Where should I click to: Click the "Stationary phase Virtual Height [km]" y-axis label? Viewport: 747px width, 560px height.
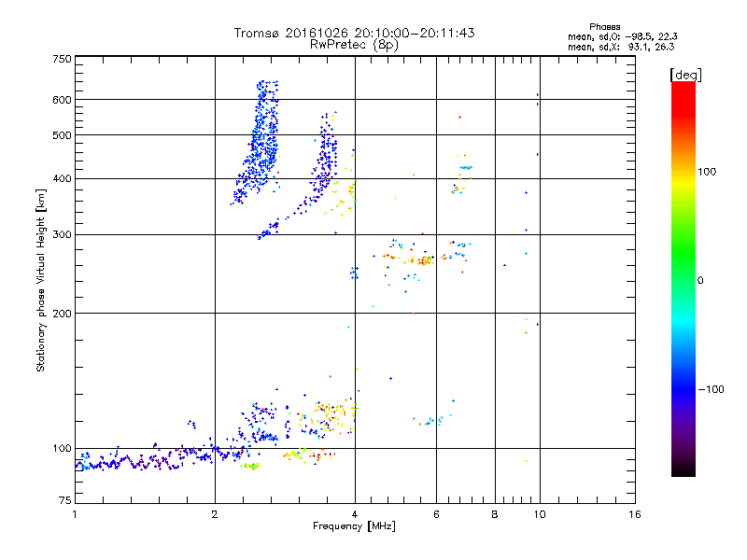pyautogui.click(x=41, y=281)
